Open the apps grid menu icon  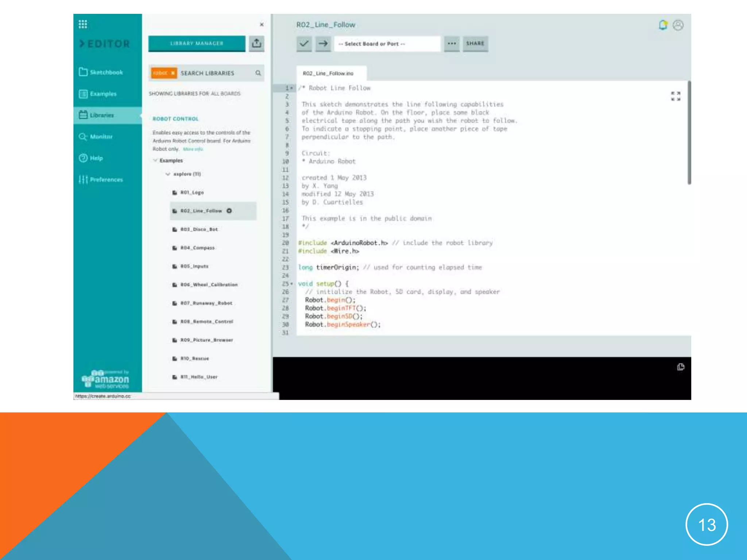(83, 24)
